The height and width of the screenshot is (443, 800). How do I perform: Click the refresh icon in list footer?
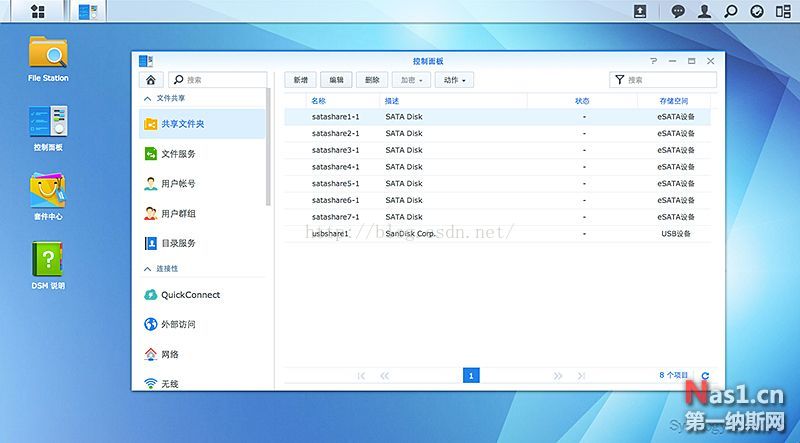click(705, 376)
